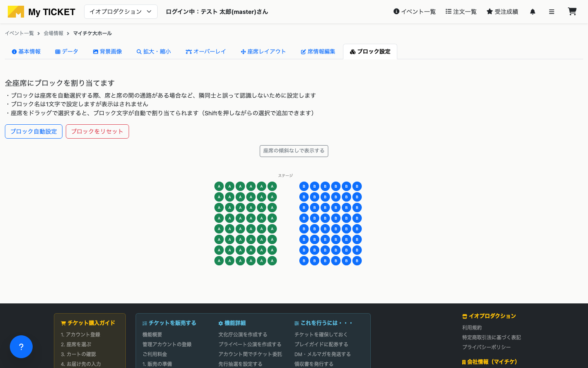Open イベント一覧 in the top navigation
Screen dimensions: 588x368
[x=414, y=12]
